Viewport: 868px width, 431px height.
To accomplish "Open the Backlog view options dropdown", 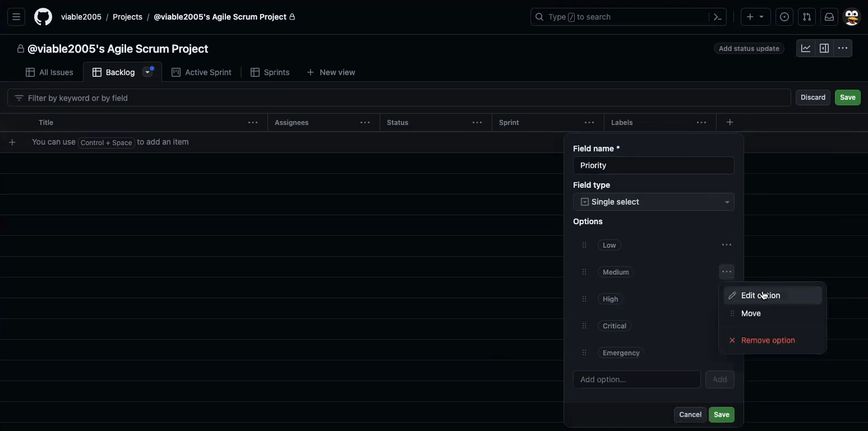I will [x=148, y=72].
